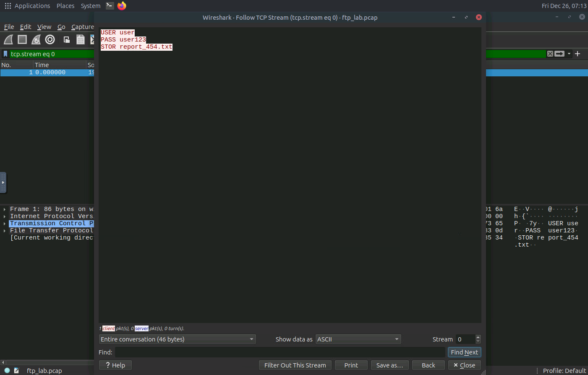The width and height of the screenshot is (588, 375).
Task: Expand the Internet Protocol Version row
Action: pyautogui.click(x=5, y=216)
